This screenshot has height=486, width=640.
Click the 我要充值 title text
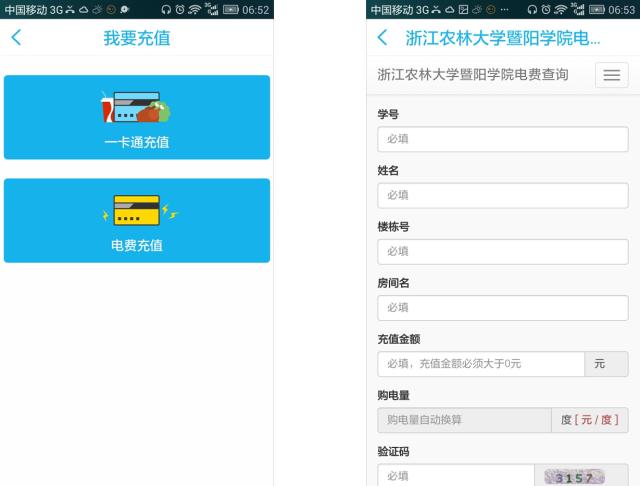click(137, 38)
